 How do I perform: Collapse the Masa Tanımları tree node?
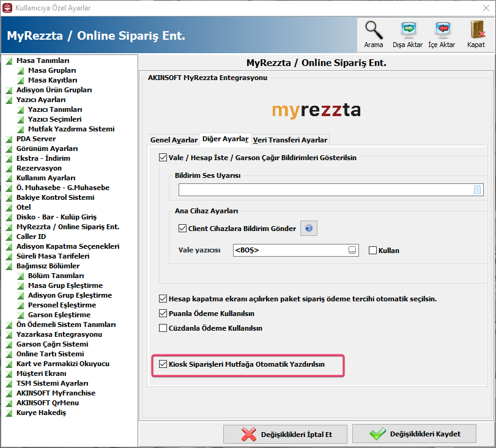click(9, 61)
